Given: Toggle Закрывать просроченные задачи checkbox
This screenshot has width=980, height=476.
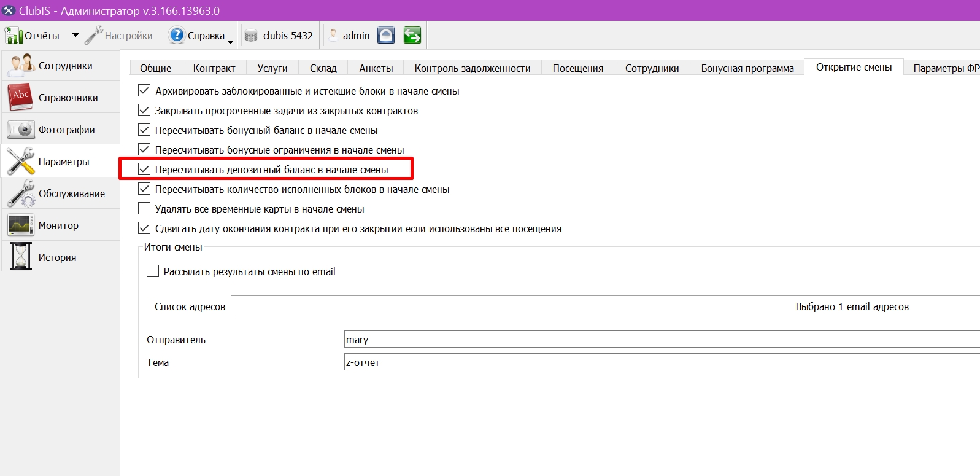Looking at the screenshot, I should (x=144, y=111).
